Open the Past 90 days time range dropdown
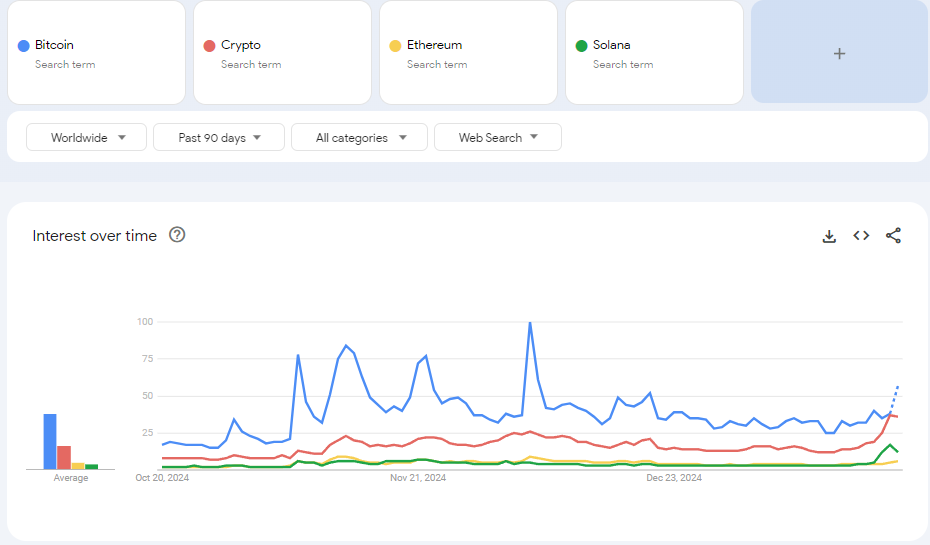The height and width of the screenshot is (545, 930). click(x=219, y=137)
